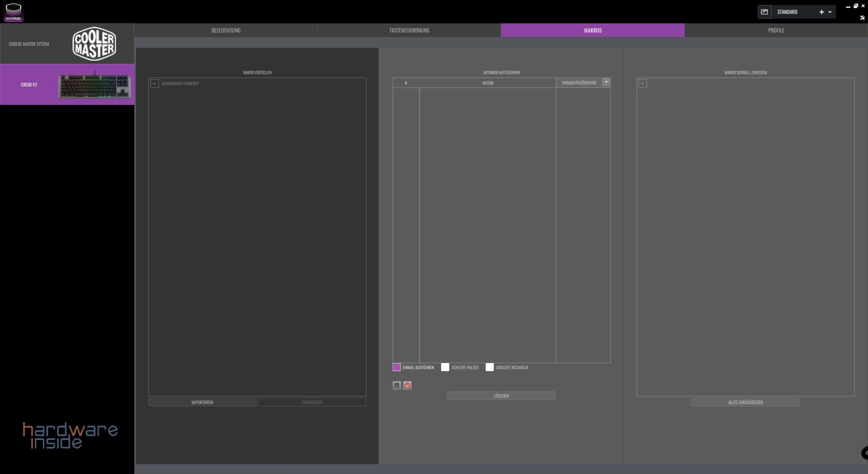Start macro recording with the red record button
This screenshot has height=474, width=868.
407,385
